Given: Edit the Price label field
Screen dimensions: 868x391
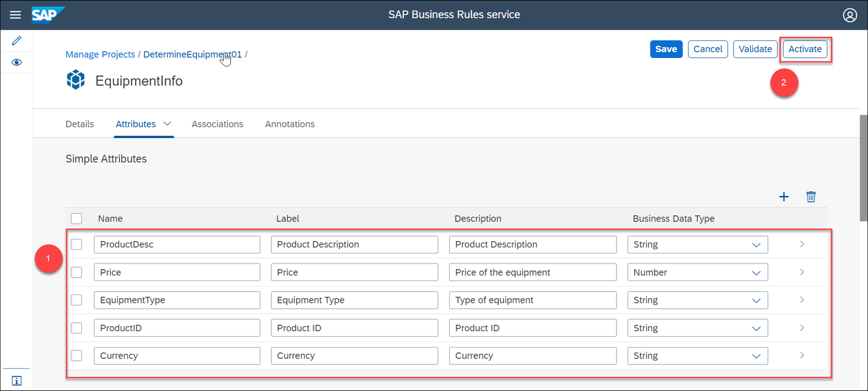Looking at the screenshot, I should (x=354, y=272).
